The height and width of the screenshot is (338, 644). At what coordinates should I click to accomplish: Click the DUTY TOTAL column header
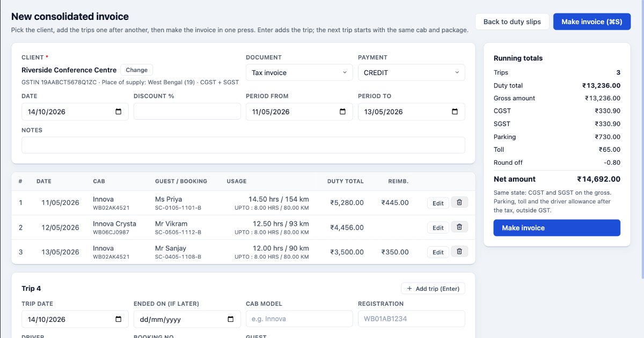[346, 181]
